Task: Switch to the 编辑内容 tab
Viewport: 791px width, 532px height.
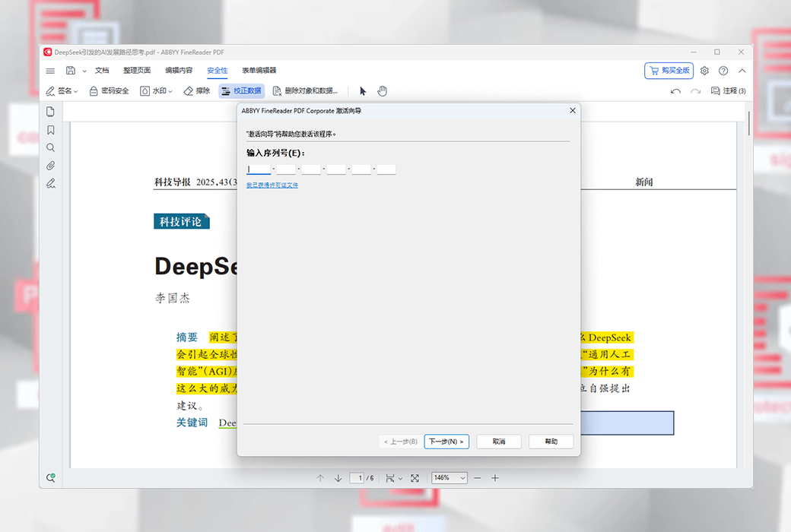Action: point(179,71)
